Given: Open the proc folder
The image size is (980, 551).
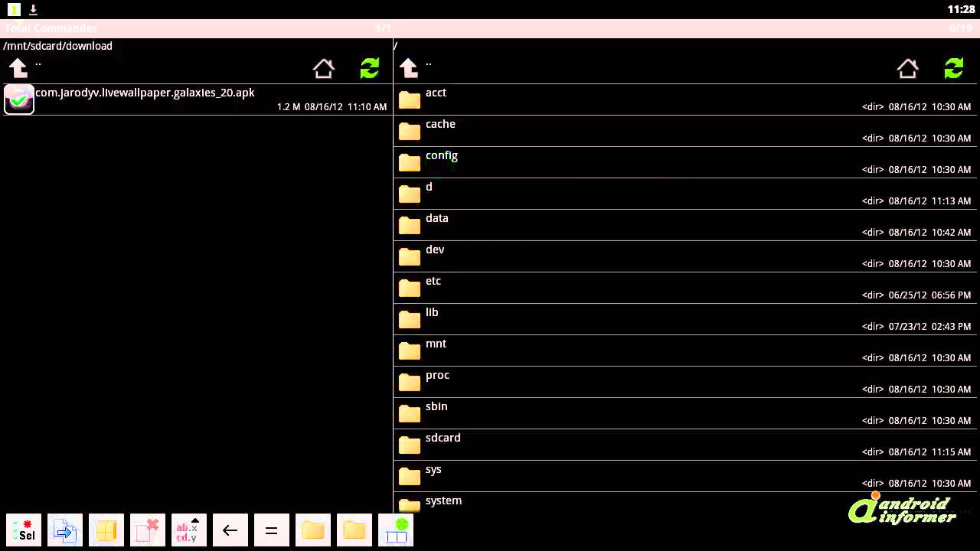Looking at the screenshot, I should click(x=687, y=383).
